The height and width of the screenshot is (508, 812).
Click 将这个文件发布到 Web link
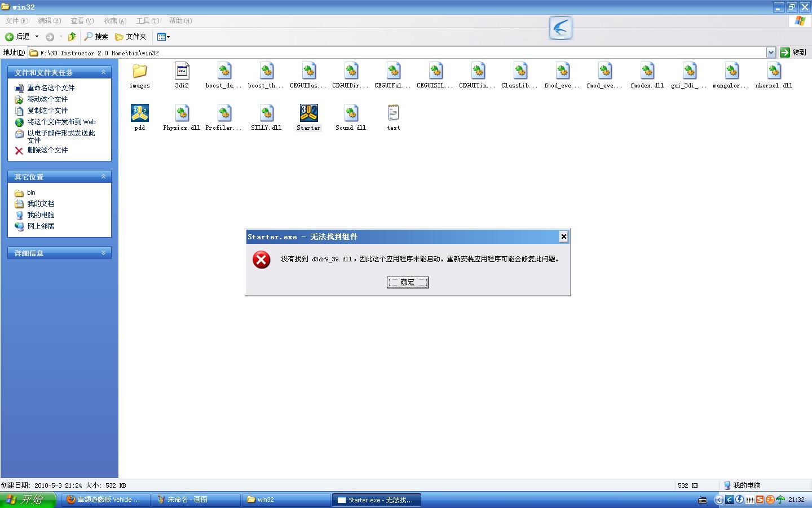coord(61,122)
